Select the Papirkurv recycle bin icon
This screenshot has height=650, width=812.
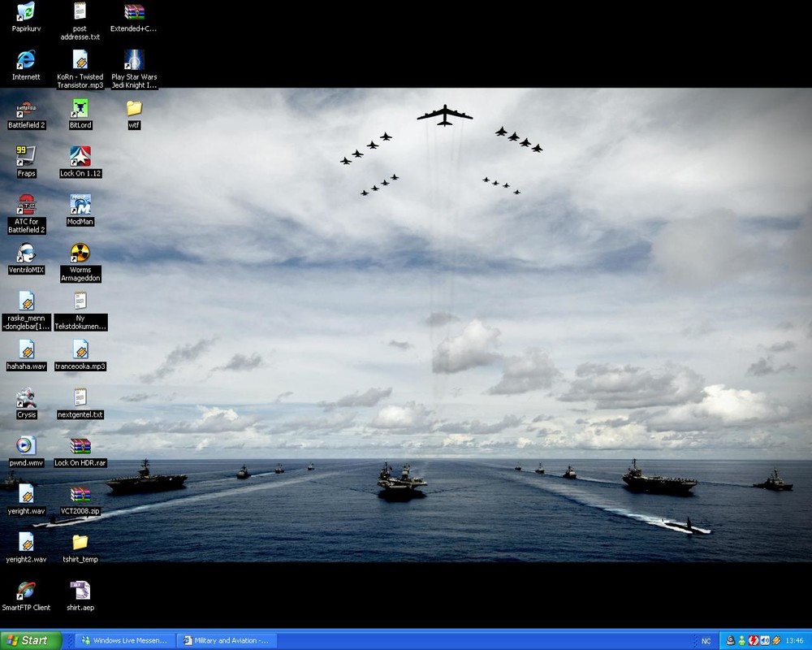point(26,12)
